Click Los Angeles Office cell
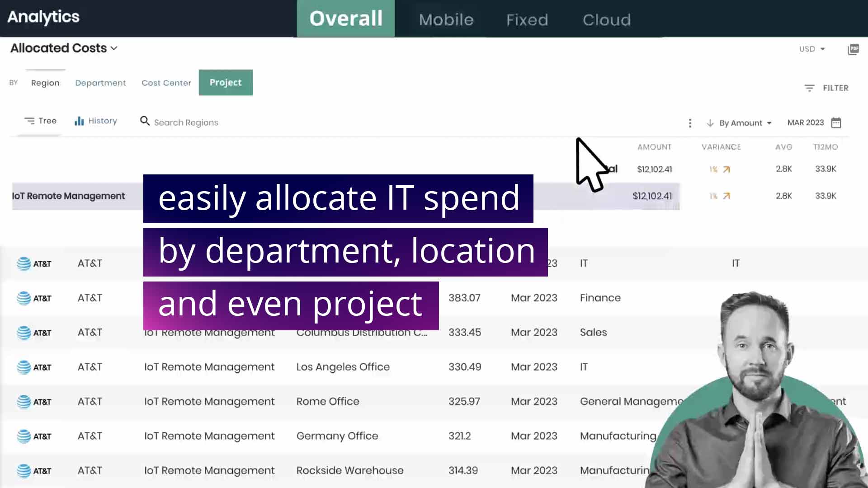Viewport: 868px width, 488px height. click(343, 367)
